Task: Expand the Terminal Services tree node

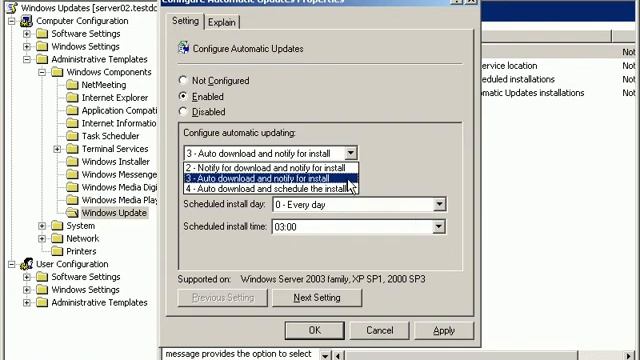Action: pos(57,149)
